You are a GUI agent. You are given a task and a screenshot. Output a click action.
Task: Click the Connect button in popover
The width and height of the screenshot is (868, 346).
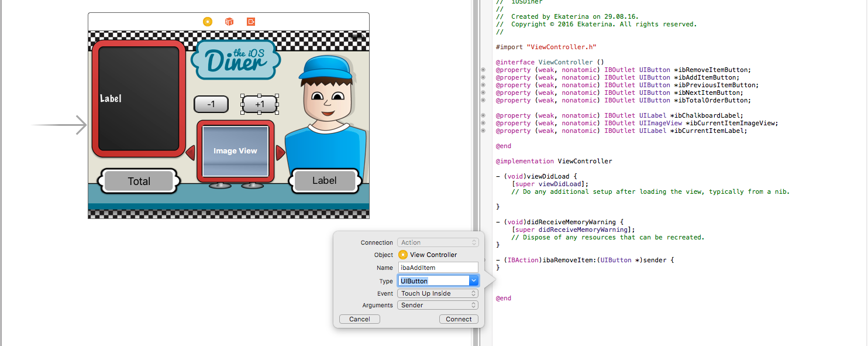pyautogui.click(x=459, y=319)
